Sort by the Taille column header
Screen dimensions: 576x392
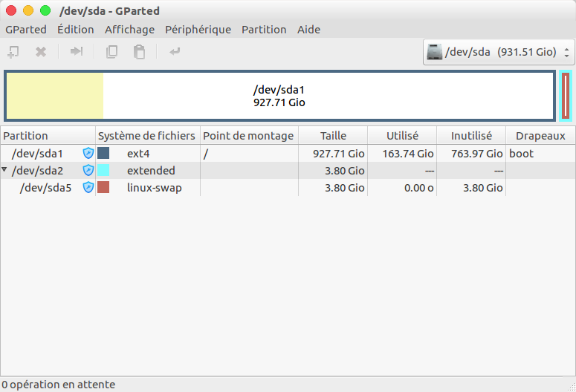tap(333, 136)
